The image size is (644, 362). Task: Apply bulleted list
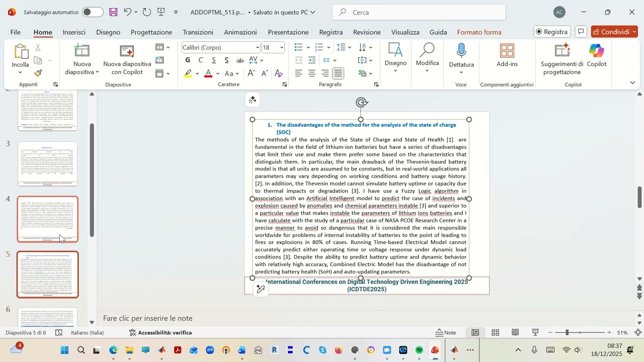298,47
